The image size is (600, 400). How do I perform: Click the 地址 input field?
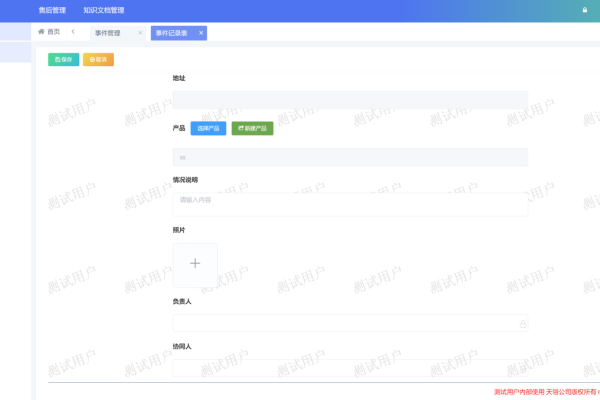click(x=351, y=100)
